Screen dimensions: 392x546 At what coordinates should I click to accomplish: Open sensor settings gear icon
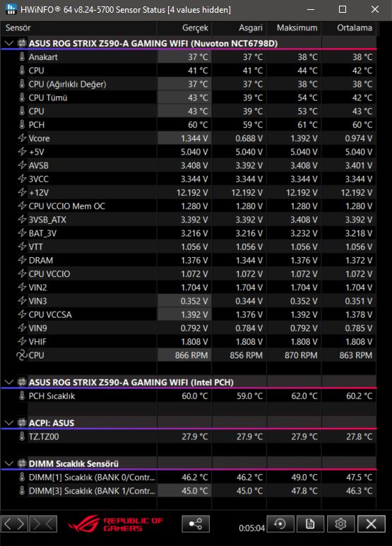point(340,524)
